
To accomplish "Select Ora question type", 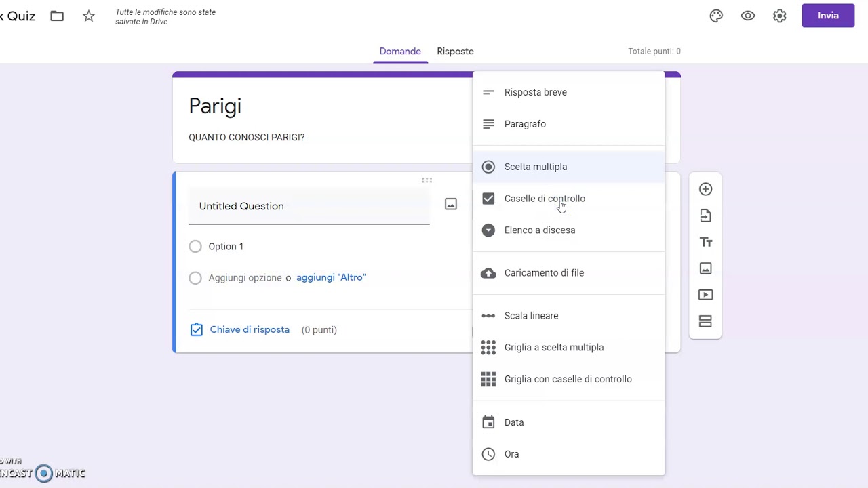I will (568, 454).
